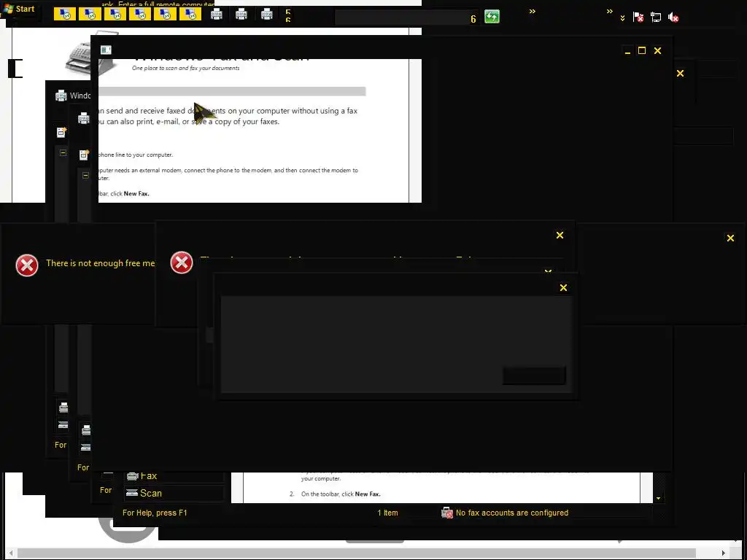
Task: Click the Scan icon above the rearmost 'For' label
Action: tap(63, 425)
